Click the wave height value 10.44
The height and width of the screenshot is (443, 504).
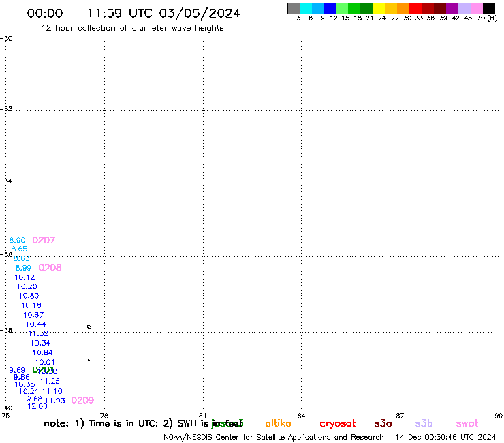(35, 324)
